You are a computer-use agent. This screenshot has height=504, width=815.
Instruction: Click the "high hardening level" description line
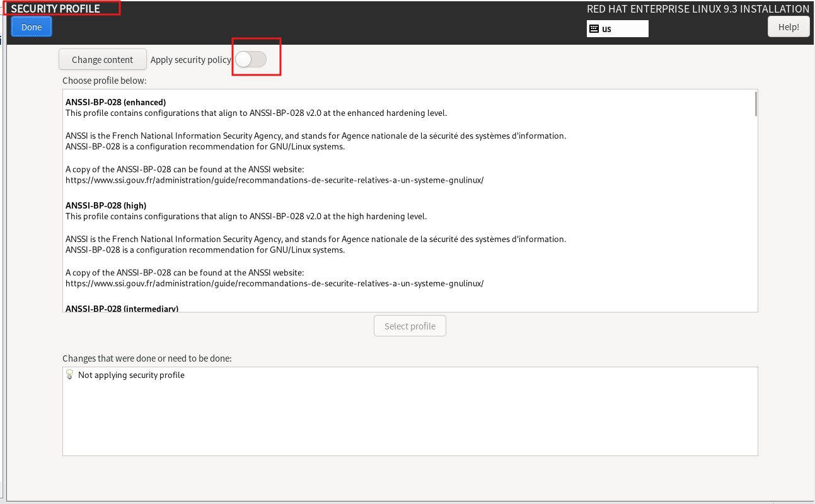point(246,217)
